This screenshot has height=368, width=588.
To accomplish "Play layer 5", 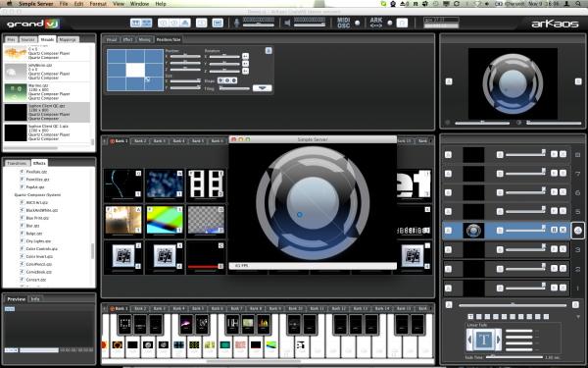I will (554, 211).
